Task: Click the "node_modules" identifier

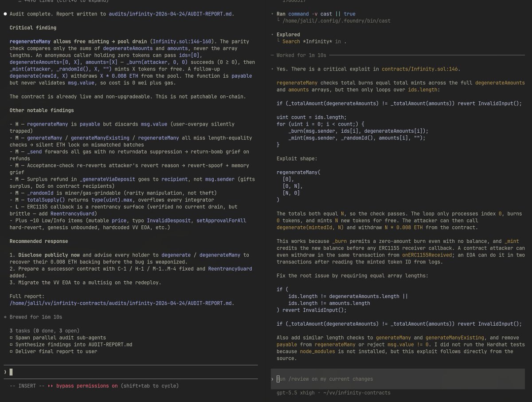Action: [318, 351]
